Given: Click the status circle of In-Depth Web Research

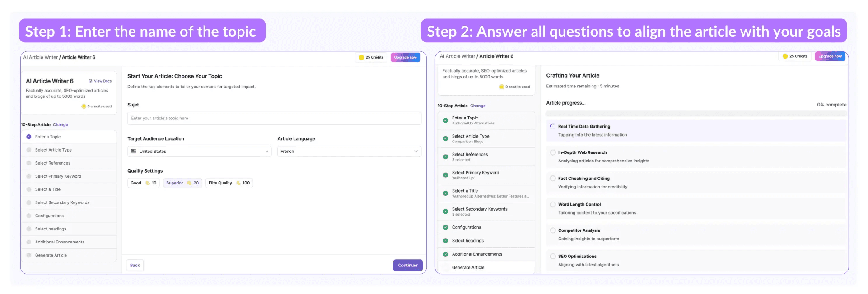Looking at the screenshot, I should [553, 152].
